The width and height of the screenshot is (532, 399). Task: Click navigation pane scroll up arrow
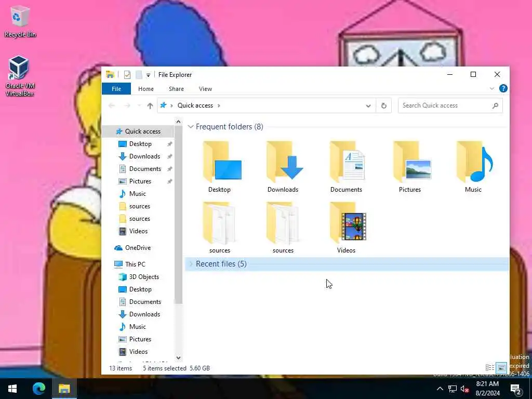pos(179,122)
